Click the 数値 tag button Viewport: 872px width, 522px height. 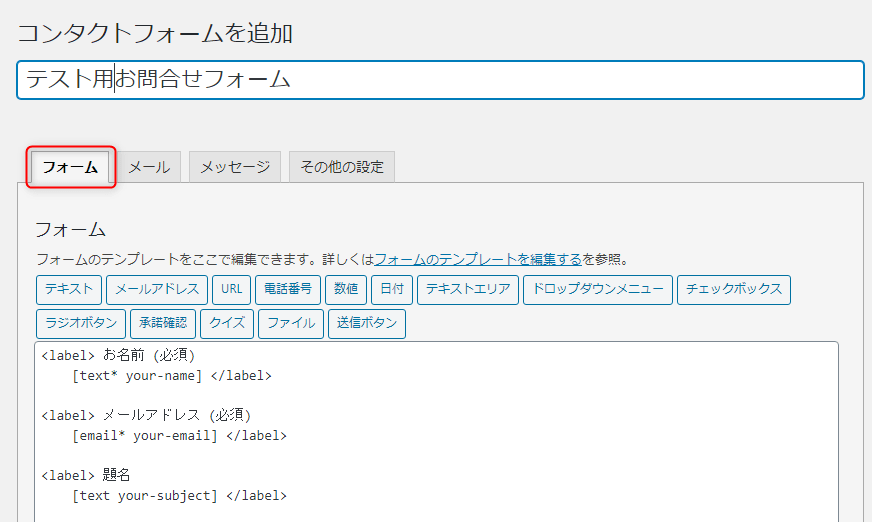346,290
